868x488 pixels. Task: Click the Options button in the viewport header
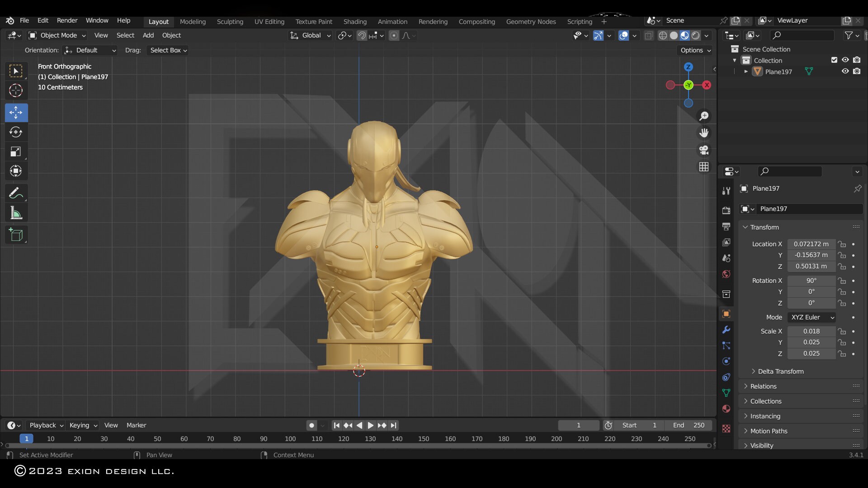coord(694,50)
